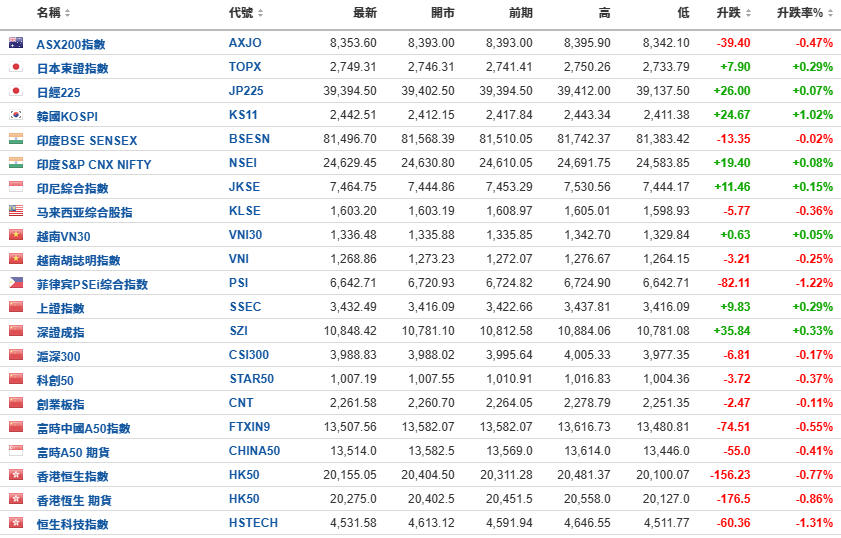Click the Japan flag next to 日本東證指數

coord(15,67)
